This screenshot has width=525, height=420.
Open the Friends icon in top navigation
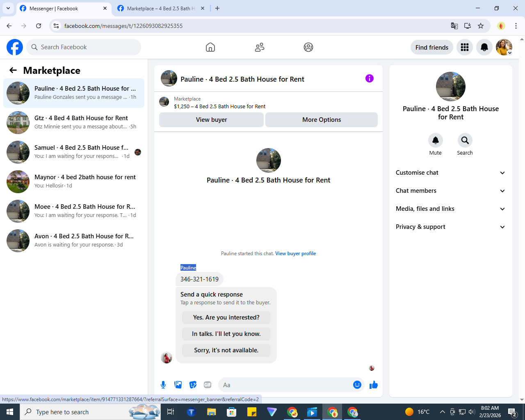(x=260, y=47)
